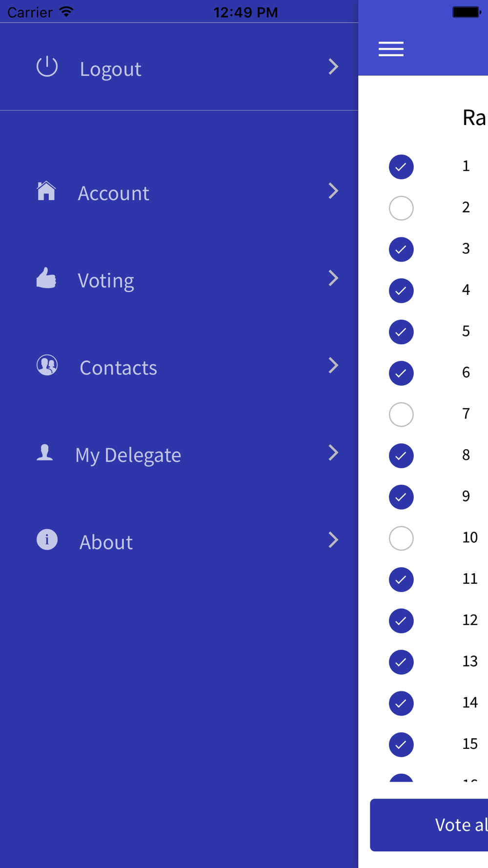This screenshot has height=868, width=488.
Task: Click the About info icon
Action: point(47,540)
